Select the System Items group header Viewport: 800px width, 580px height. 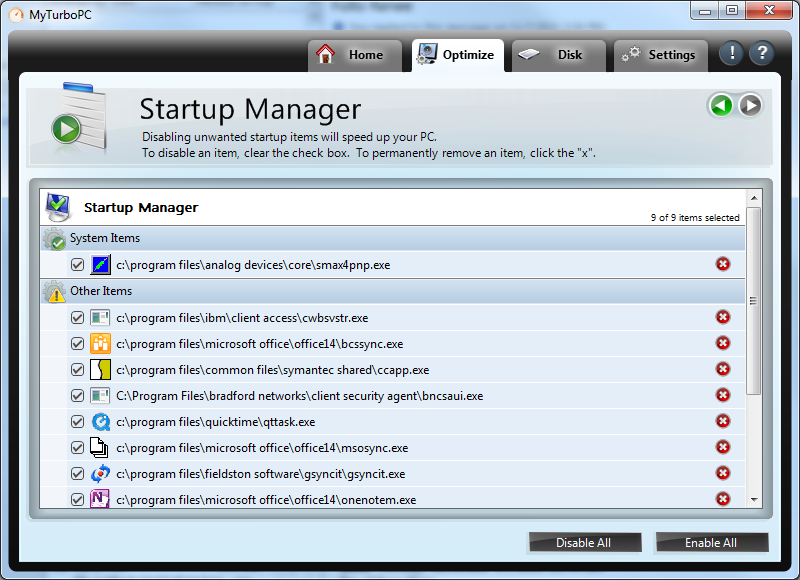coord(392,238)
